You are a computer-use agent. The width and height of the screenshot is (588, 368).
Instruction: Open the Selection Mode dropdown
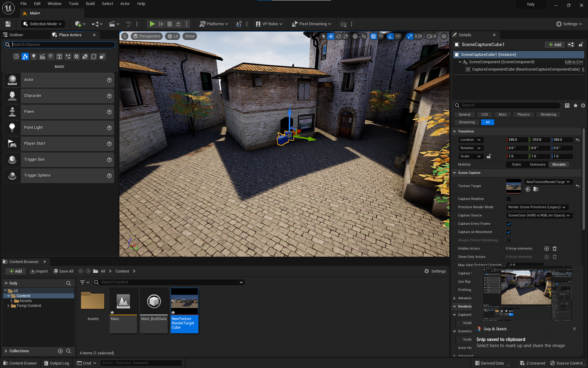click(42, 24)
